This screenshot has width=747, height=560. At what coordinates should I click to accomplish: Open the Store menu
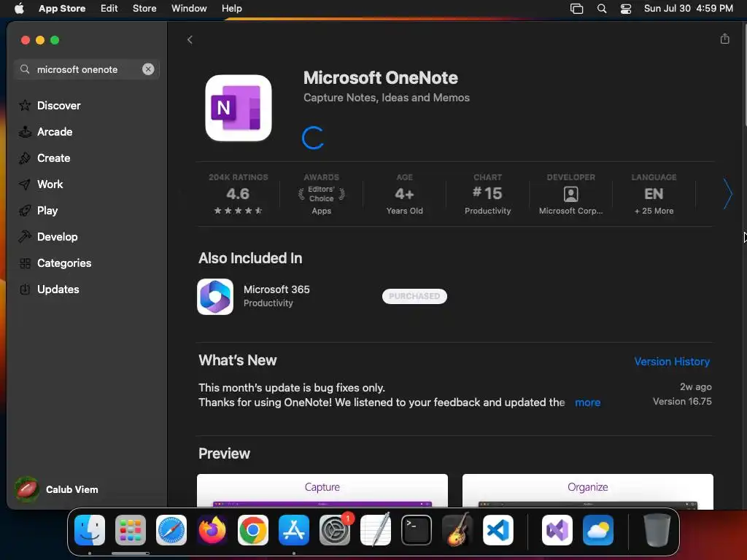144,9
